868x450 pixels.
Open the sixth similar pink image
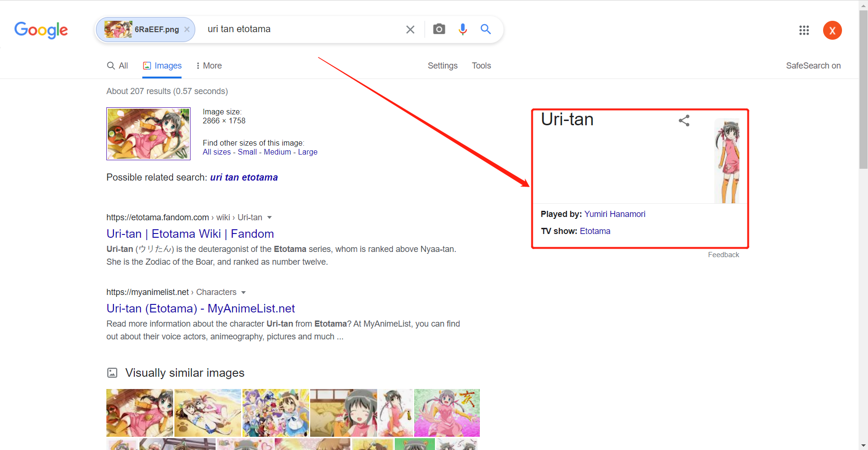pos(447,413)
